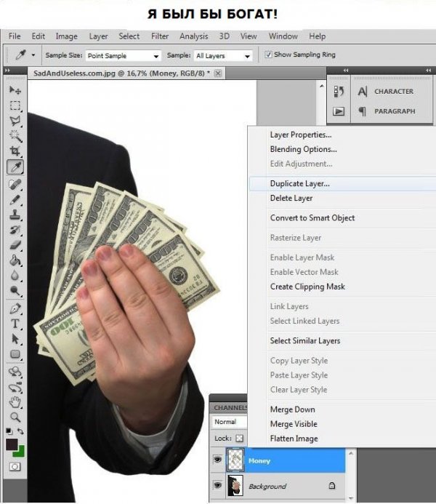Open the Actions panel icon
The image size is (436, 504).
(339, 111)
